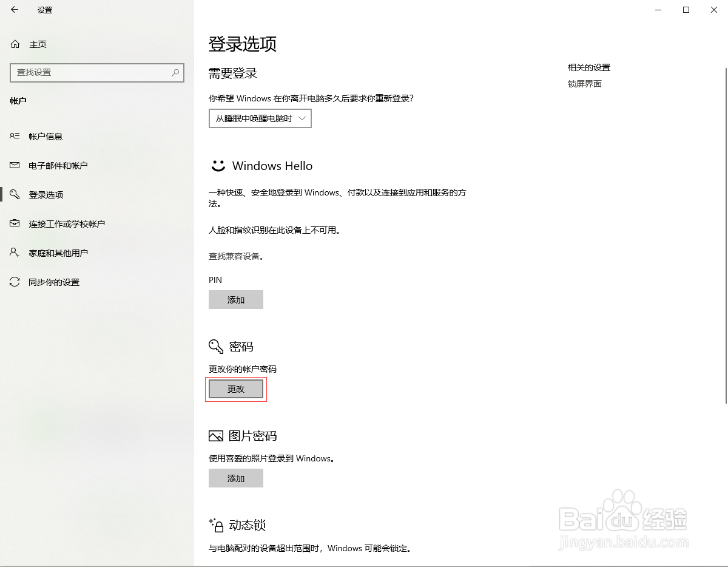The width and height of the screenshot is (728, 567).
Task: Open 家庭和其他用户 page
Action: click(14, 253)
